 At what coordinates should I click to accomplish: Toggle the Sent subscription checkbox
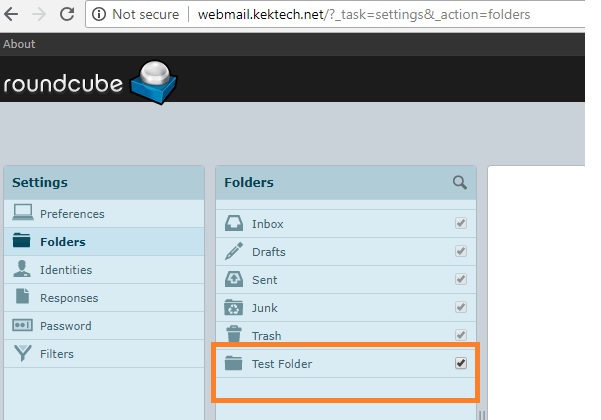click(461, 280)
